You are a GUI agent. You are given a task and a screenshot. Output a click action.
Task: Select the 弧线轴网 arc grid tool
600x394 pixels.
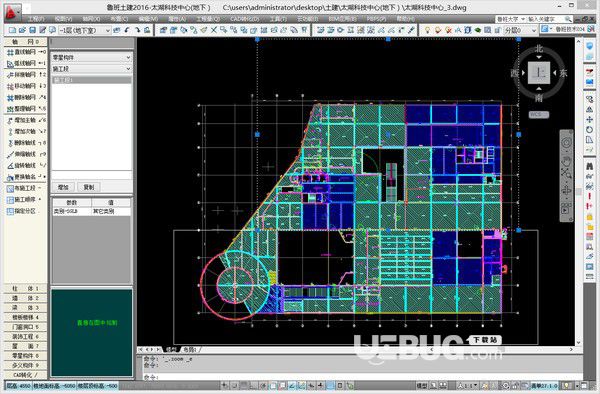(25, 63)
